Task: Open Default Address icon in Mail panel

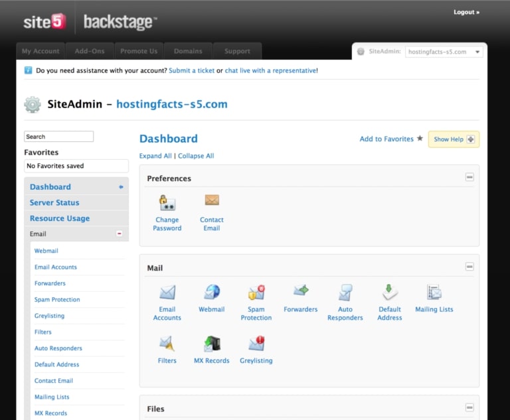Action: (x=390, y=292)
